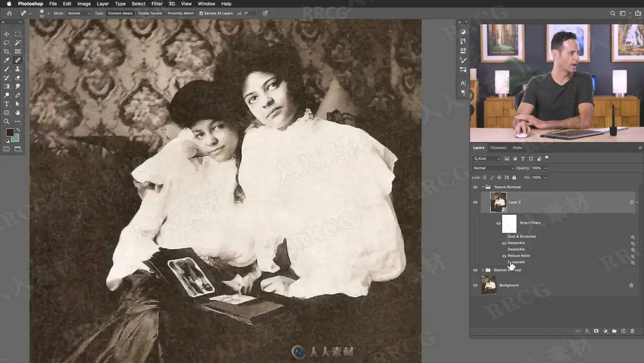Toggle Quick Mask mode icon
This screenshot has width=644, height=363.
pos(7,149)
